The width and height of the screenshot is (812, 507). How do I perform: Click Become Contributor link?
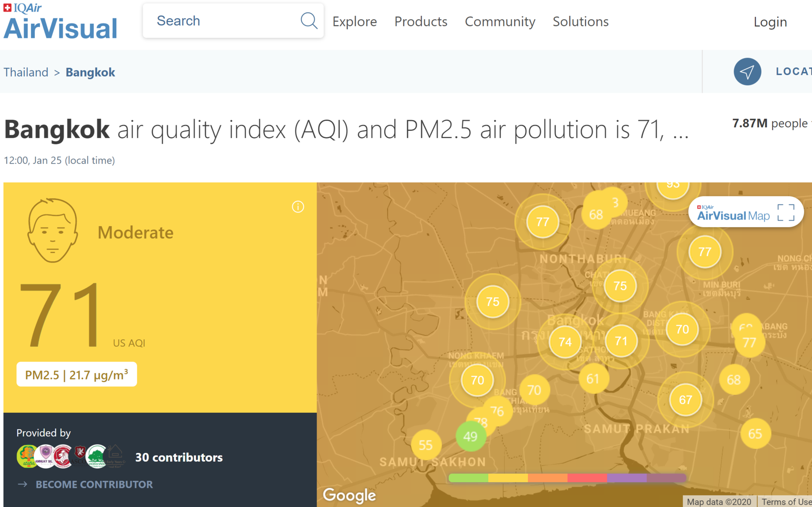coord(94,484)
